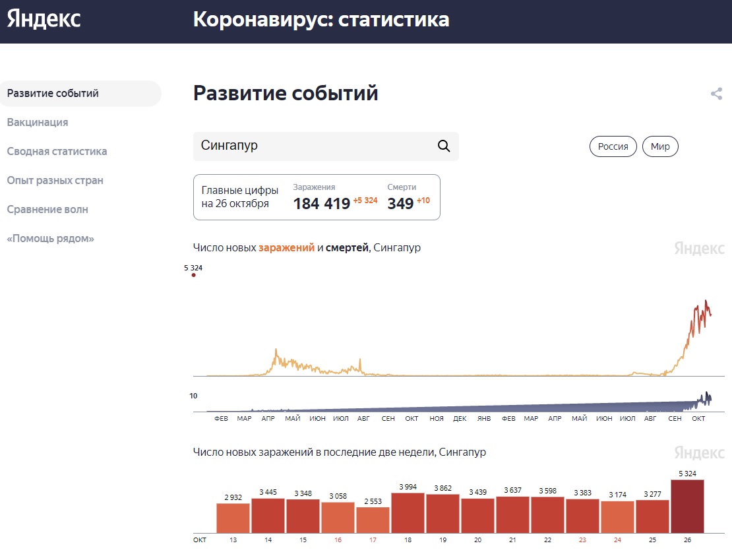Click the Мир button
Viewport: 732px width, 560px height.
click(x=660, y=146)
